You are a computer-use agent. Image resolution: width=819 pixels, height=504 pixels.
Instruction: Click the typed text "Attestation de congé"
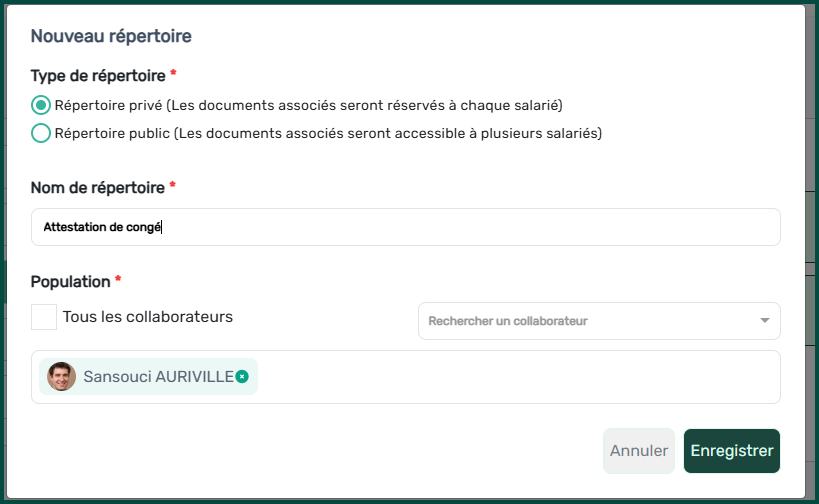pyautogui.click(x=101, y=227)
